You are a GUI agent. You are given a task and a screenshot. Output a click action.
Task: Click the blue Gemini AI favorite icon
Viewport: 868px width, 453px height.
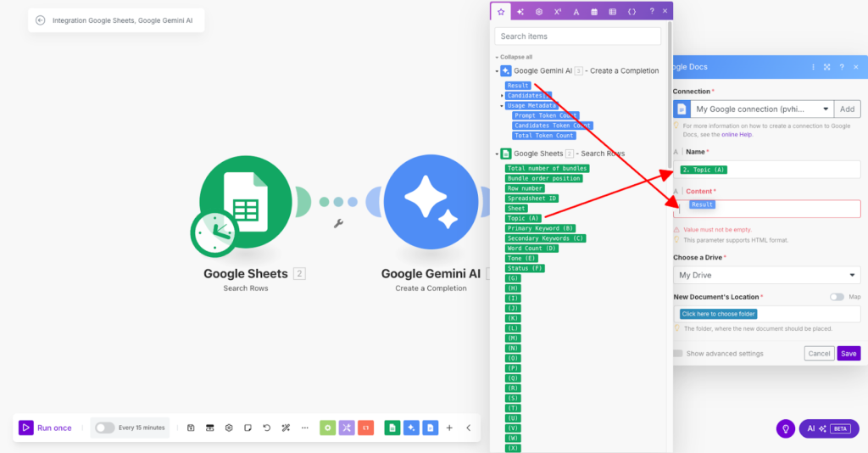(411, 428)
